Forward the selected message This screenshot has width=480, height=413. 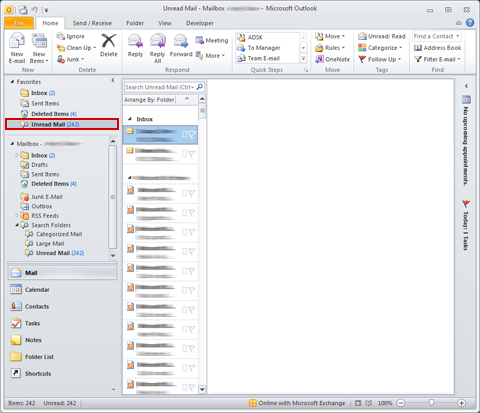coord(181,46)
